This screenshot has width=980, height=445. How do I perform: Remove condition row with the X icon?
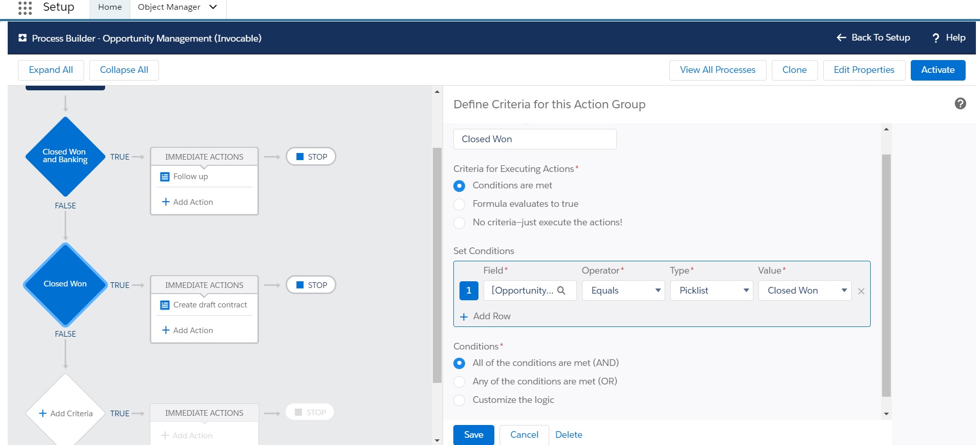pos(861,291)
